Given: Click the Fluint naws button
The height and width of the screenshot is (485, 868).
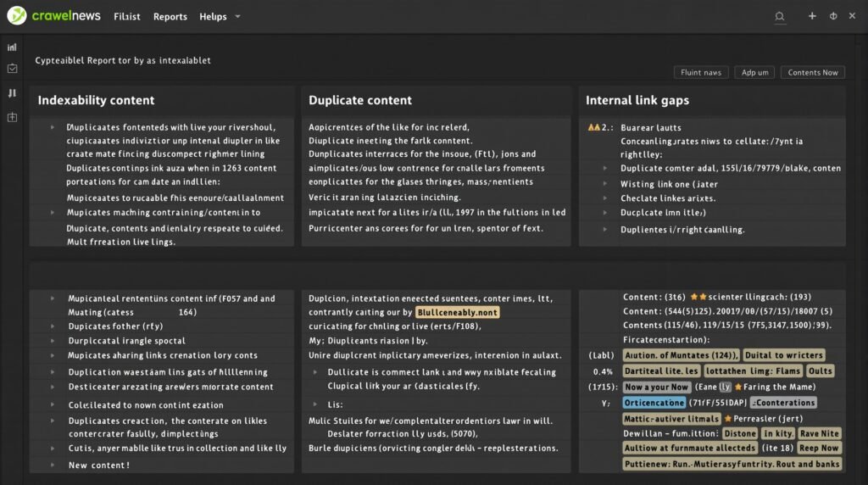Looking at the screenshot, I should (701, 73).
